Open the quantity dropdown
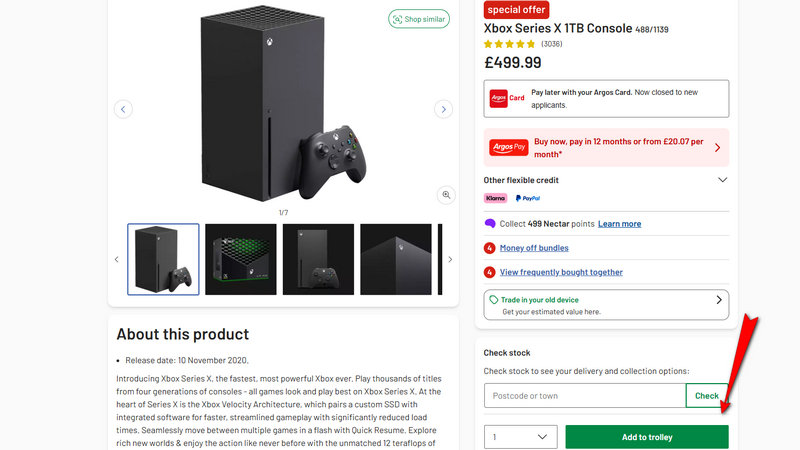This screenshot has width=800, height=450. pos(520,437)
